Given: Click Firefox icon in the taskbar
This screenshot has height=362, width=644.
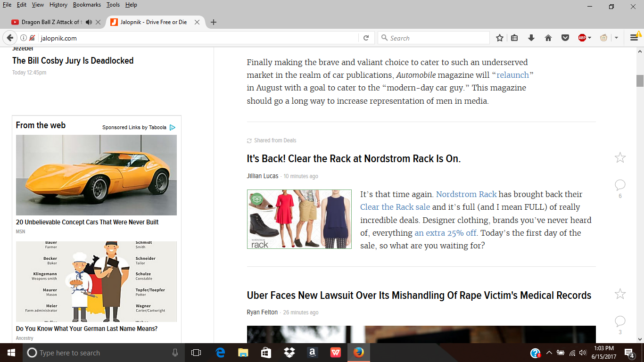Looking at the screenshot, I should tap(358, 353).
